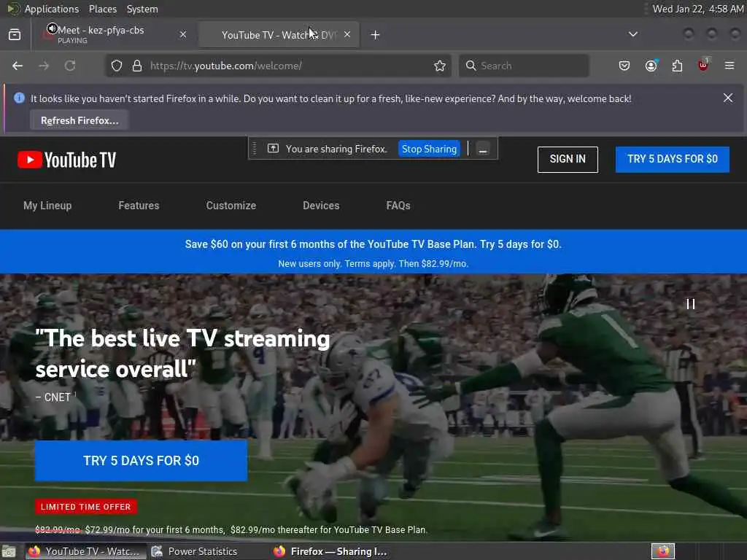Open Firefox Sharing Indicator taskbar entry
Screen dimensions: 747x560
coord(330,551)
